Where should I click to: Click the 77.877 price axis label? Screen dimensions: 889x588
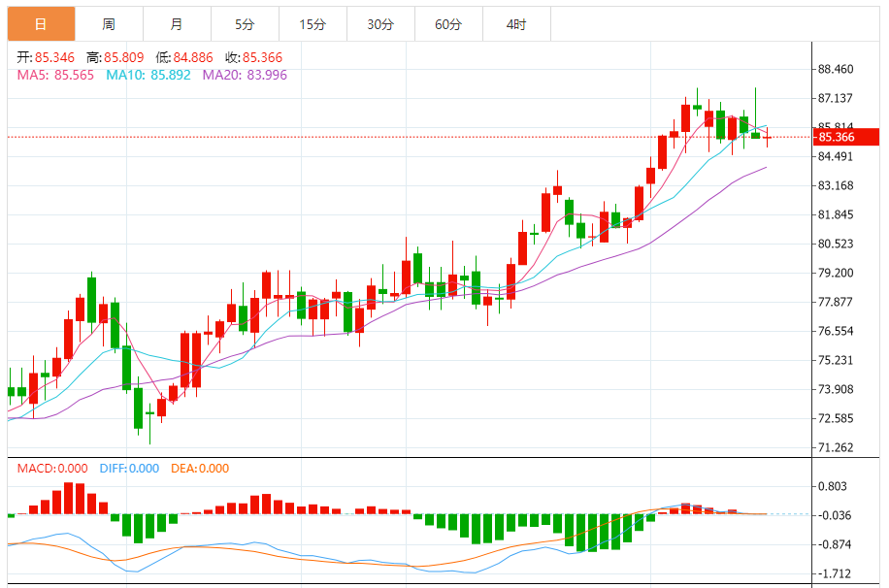coord(836,302)
